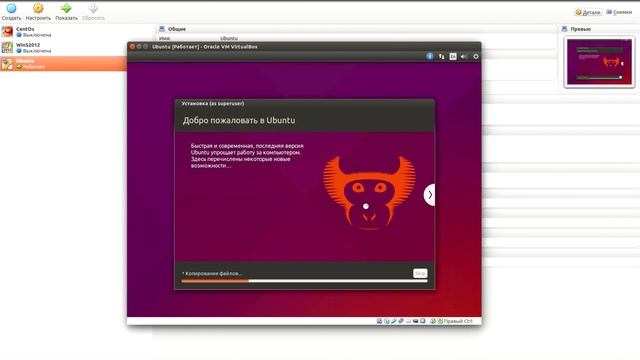The image size is (640, 360).
Task: Click the shared folders status icon
Action: coord(408,321)
